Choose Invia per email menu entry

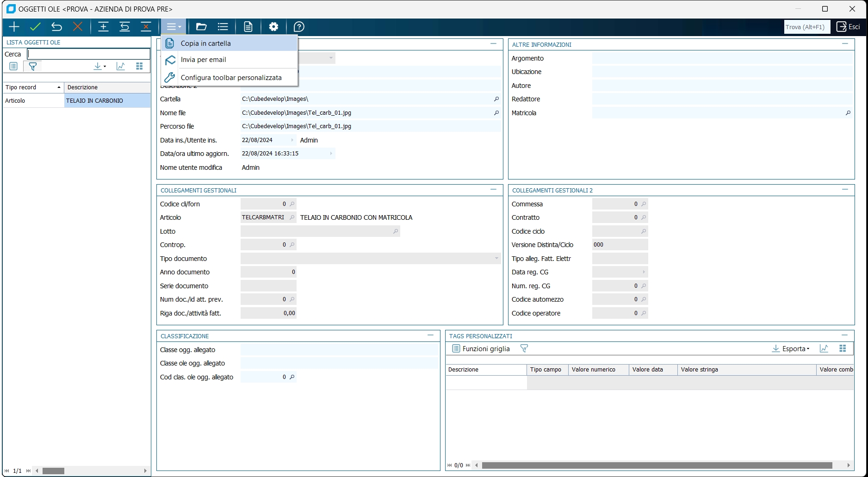click(x=203, y=60)
